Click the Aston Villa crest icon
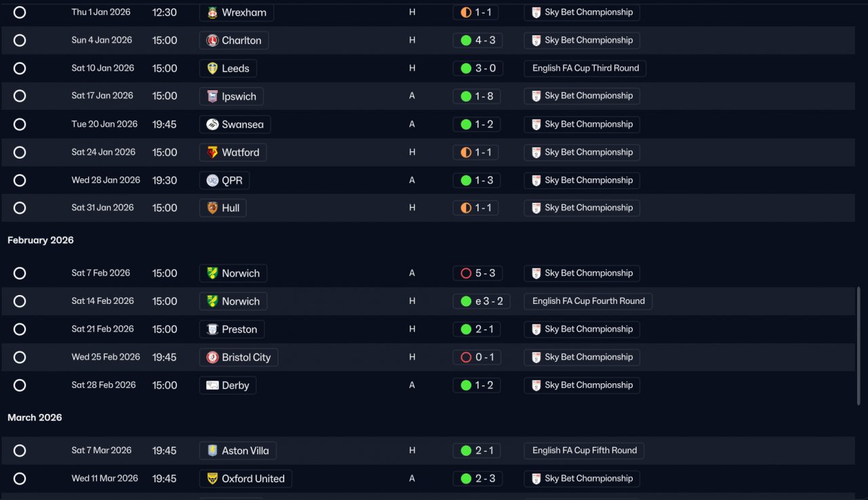Image resolution: width=868 pixels, height=500 pixels. (212, 450)
